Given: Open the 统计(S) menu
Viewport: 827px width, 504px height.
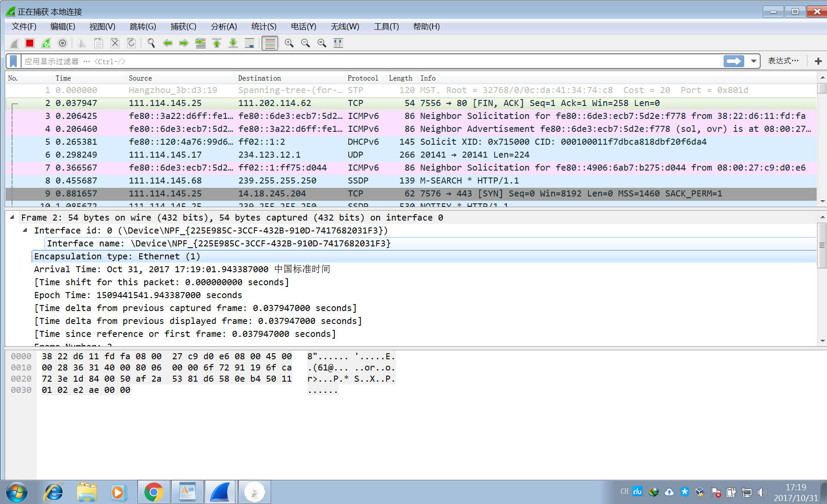Looking at the screenshot, I should [x=264, y=27].
